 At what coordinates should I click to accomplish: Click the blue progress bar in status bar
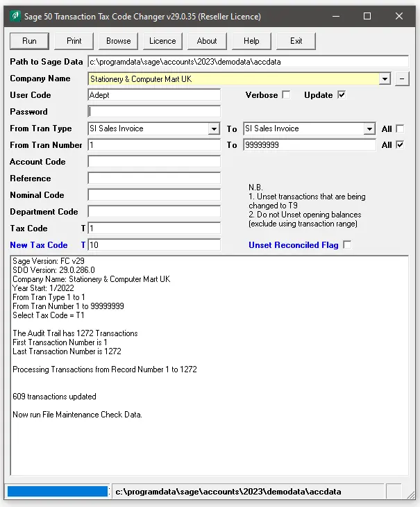pyautogui.click(x=58, y=491)
